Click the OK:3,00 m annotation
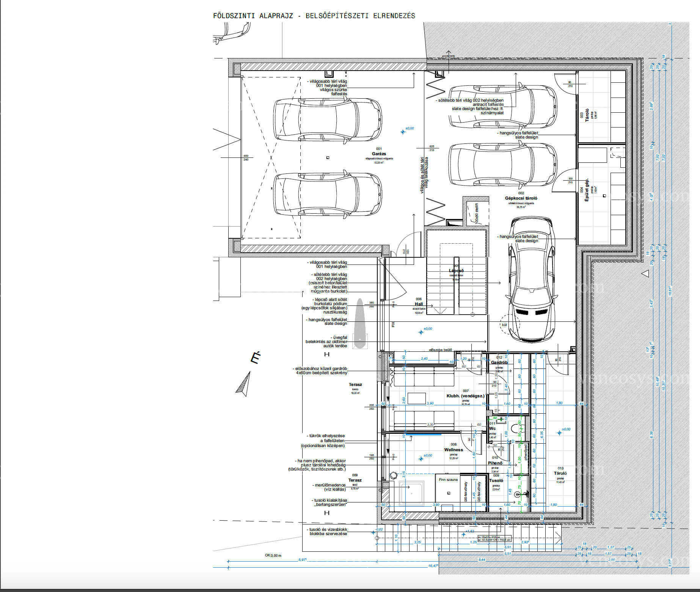Image resolution: width=700 pixels, height=592 pixels. (273, 556)
